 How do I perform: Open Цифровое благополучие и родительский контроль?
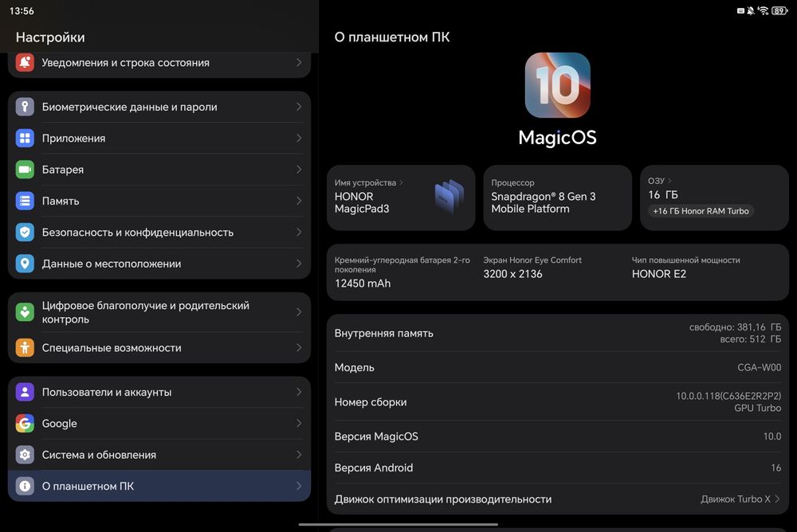159,312
